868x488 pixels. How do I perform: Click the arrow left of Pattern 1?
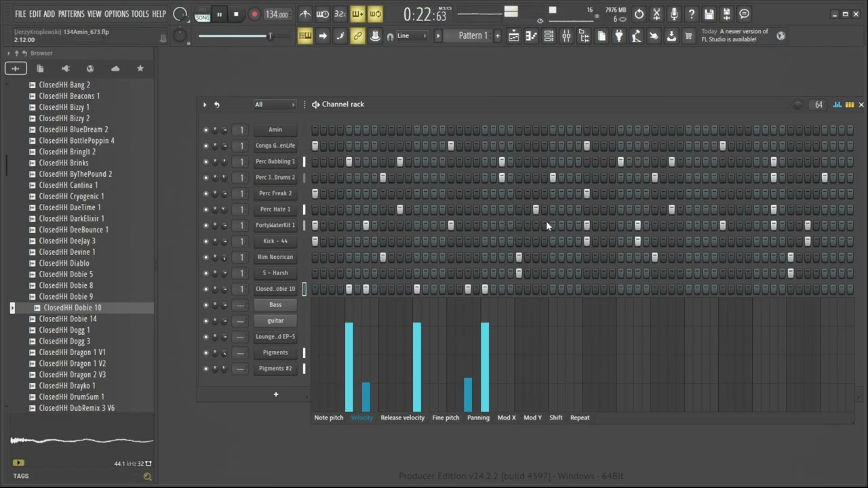438,36
